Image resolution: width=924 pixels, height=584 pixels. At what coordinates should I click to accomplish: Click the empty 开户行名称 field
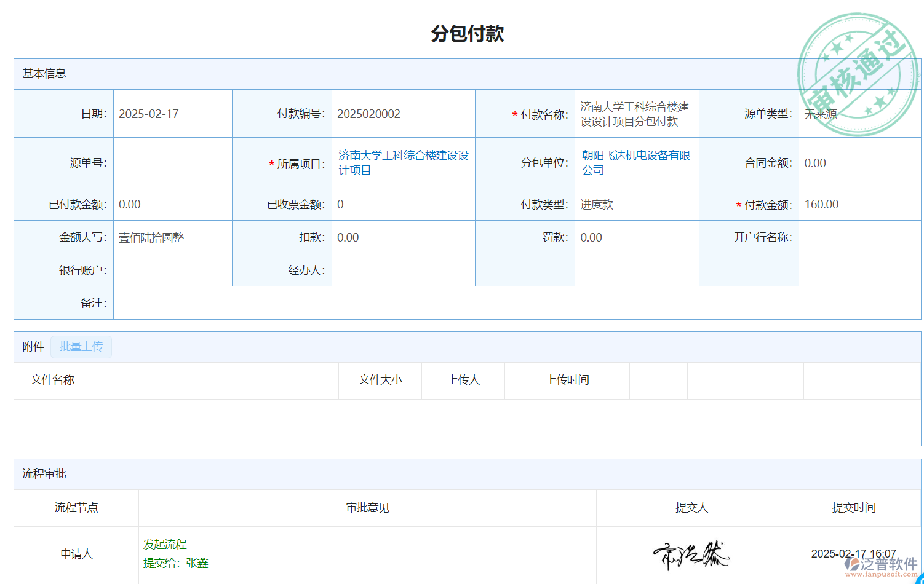pos(859,237)
